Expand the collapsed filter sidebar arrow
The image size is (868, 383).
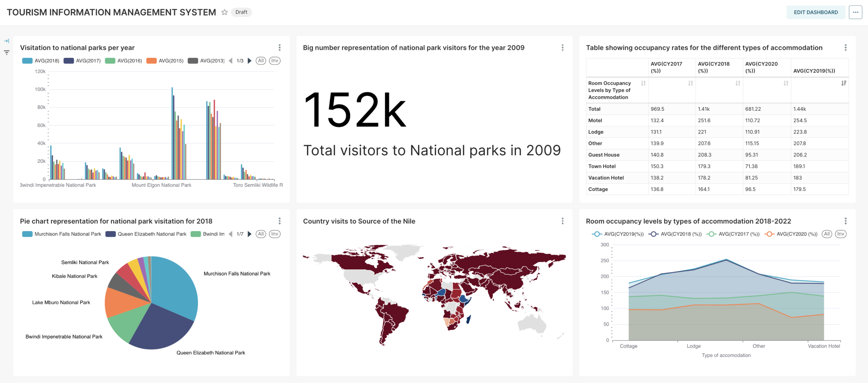click(6, 41)
